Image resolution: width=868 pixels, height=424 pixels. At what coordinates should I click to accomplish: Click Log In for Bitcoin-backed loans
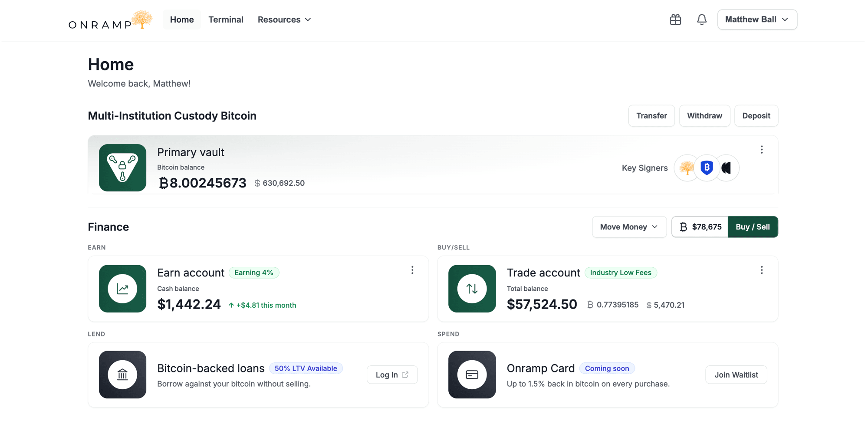click(x=392, y=375)
